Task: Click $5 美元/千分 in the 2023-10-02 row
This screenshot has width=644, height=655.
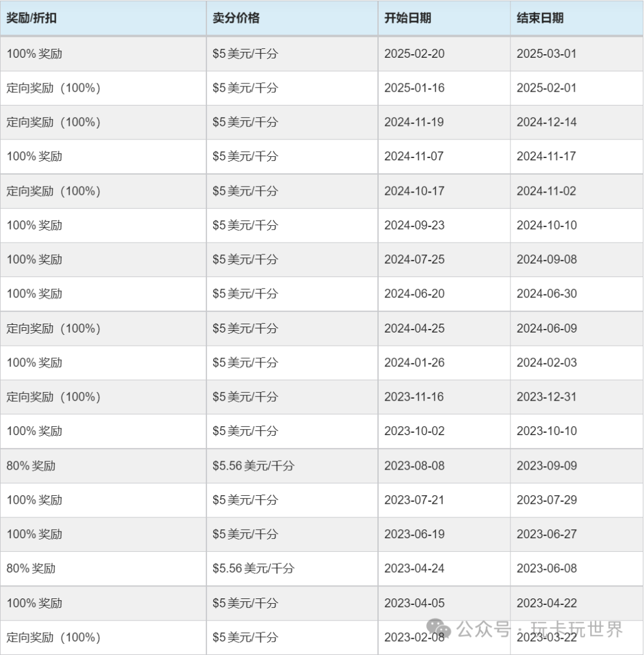Action: tap(245, 432)
